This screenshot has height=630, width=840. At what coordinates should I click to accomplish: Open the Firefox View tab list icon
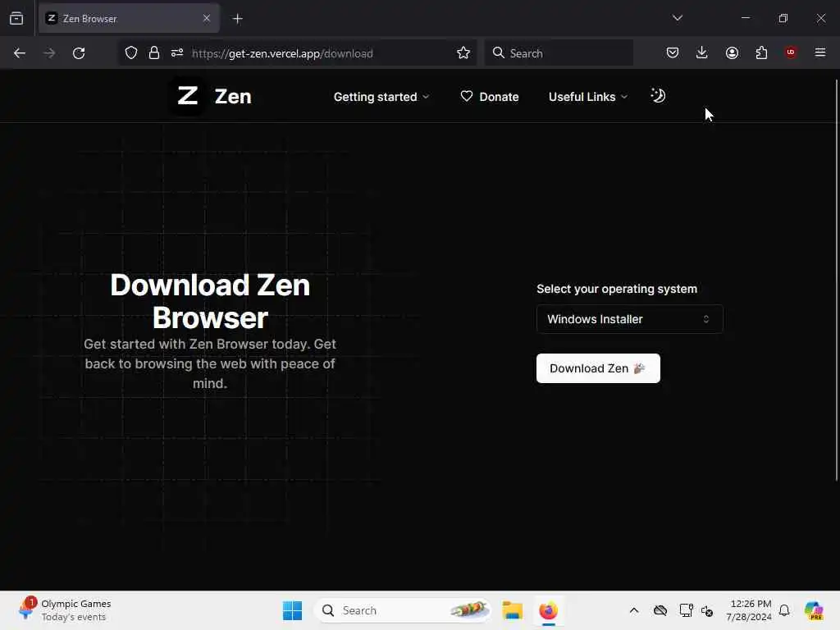16,18
